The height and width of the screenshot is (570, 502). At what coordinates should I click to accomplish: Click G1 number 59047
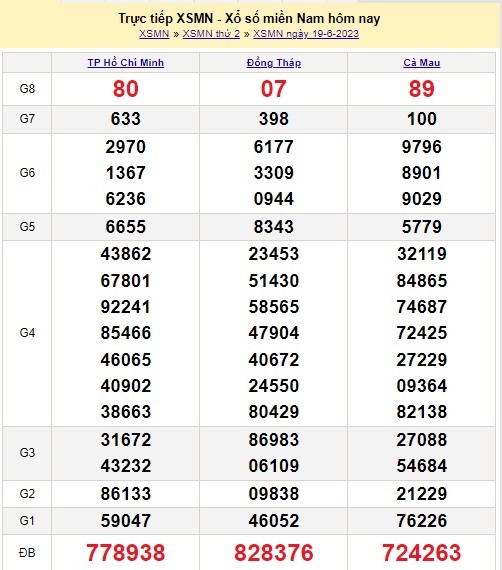[126, 521]
